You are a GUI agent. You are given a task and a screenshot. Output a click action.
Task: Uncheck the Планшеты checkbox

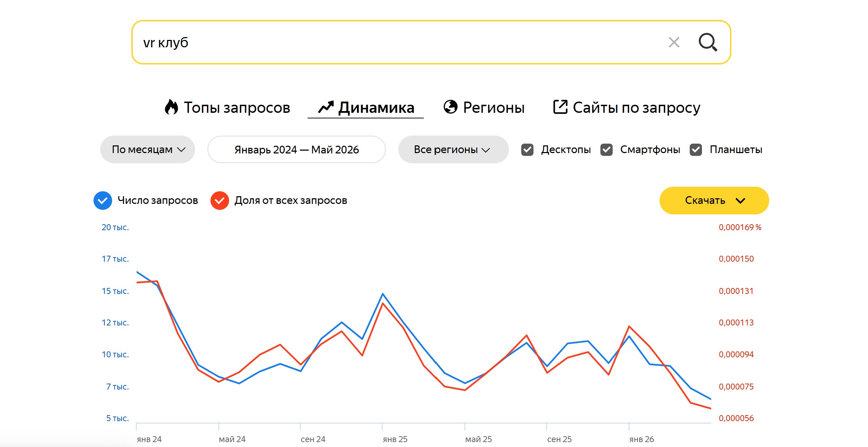[696, 150]
